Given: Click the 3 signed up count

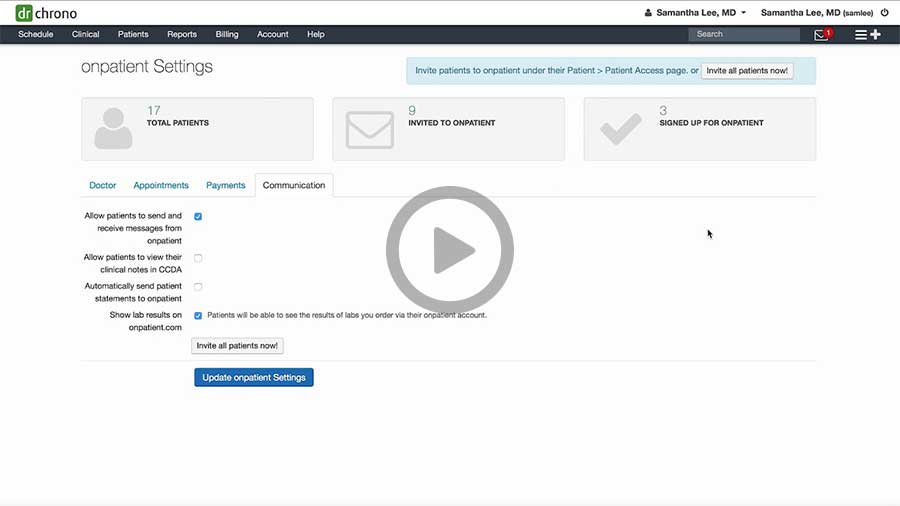Looking at the screenshot, I should point(663,110).
